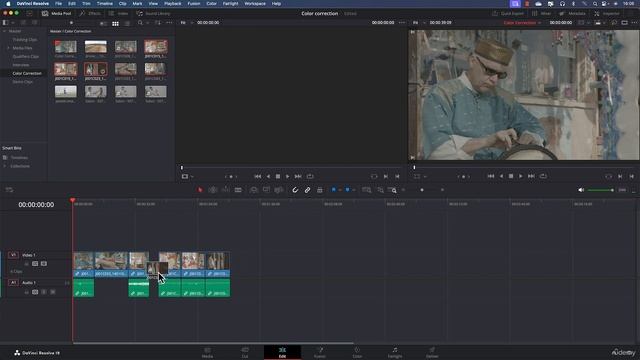Collapse the Master bin
The image size is (640, 360).
pyautogui.click(x=4, y=31)
